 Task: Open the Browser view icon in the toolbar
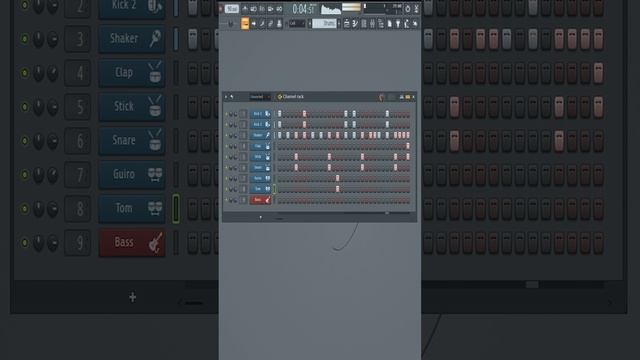pos(381,24)
